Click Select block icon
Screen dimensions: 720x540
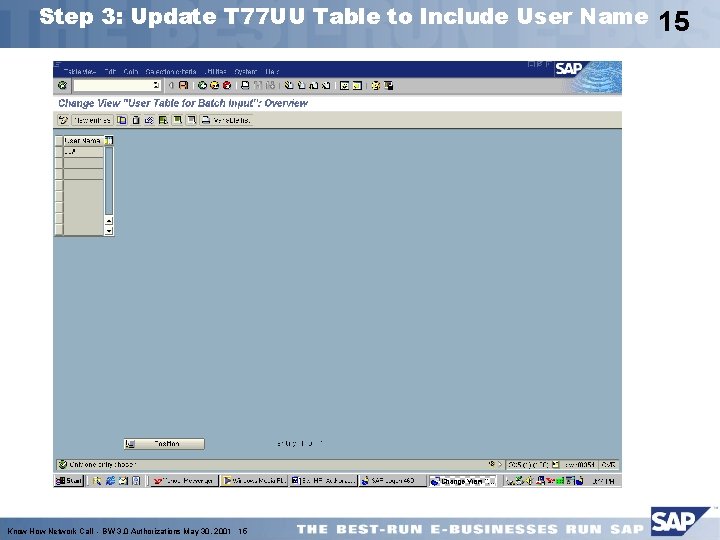pos(177,120)
